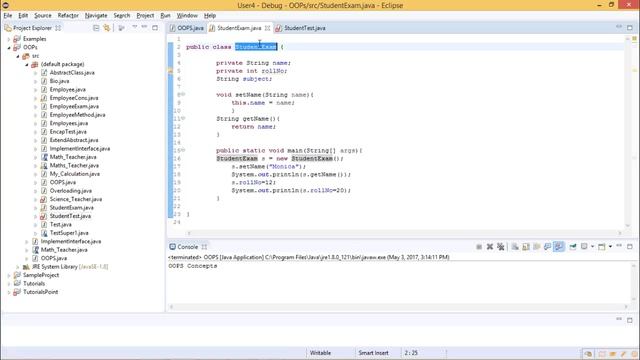Maximize the Console view
The width and height of the screenshot is (640, 360).
coord(630,247)
